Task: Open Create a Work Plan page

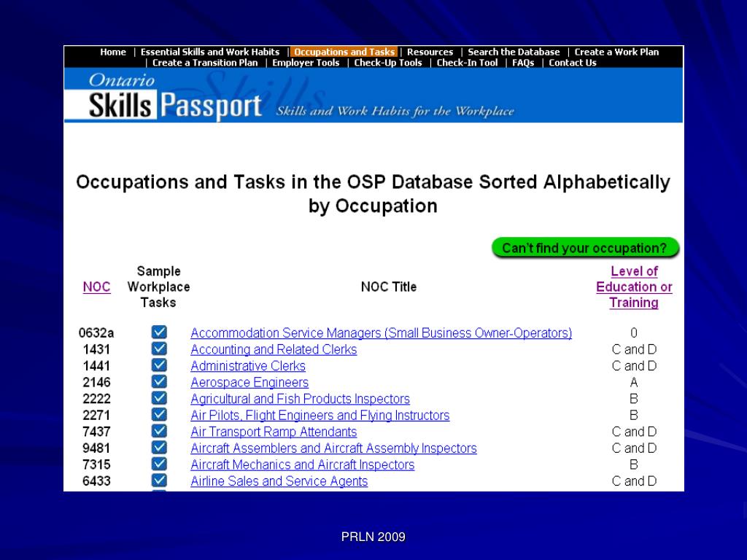Action: 616,52
